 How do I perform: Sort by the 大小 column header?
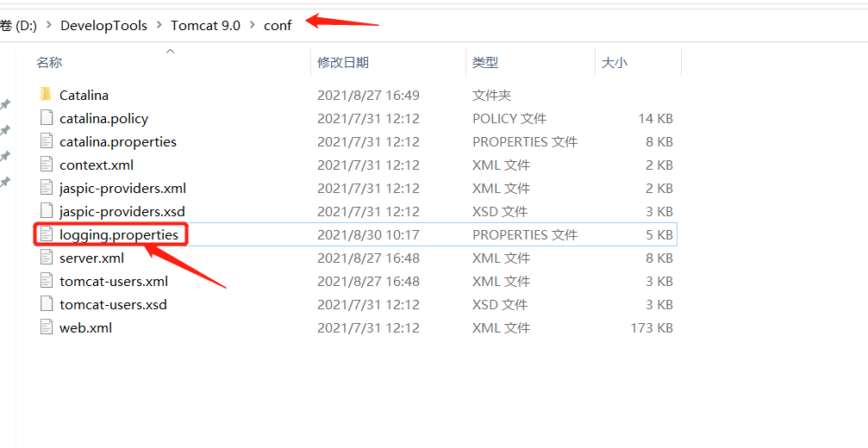(x=615, y=62)
